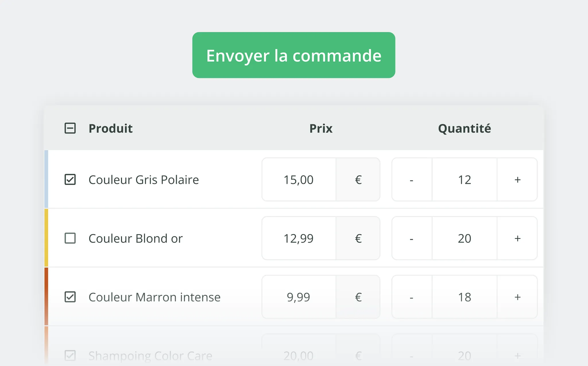Increase quantity for Couleur Blond or
Image resolution: width=588 pixels, height=366 pixels.
click(x=517, y=238)
